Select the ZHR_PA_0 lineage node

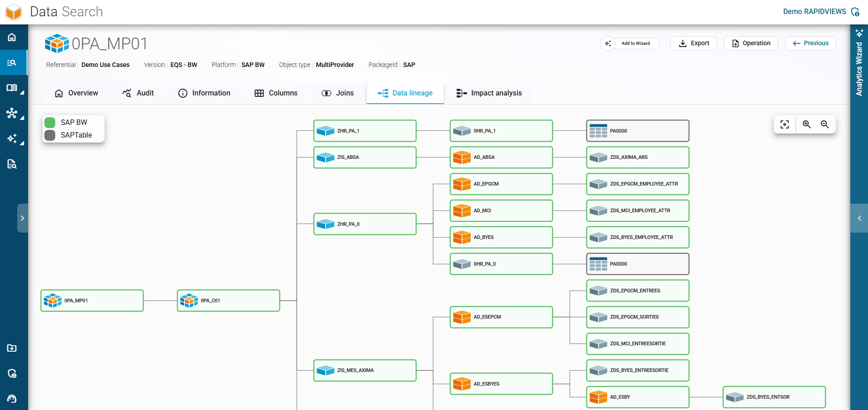pyautogui.click(x=365, y=224)
